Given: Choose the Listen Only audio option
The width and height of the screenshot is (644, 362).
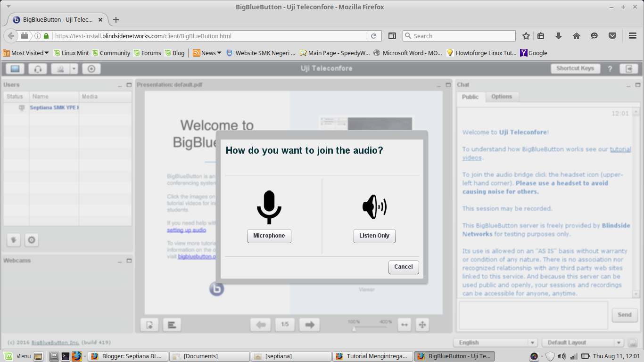Looking at the screenshot, I should 374,236.
